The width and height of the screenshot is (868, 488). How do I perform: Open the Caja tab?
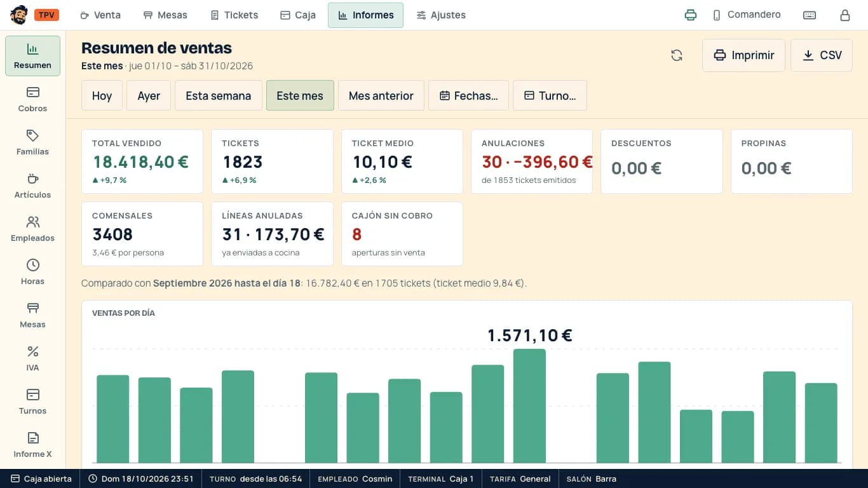tap(298, 15)
